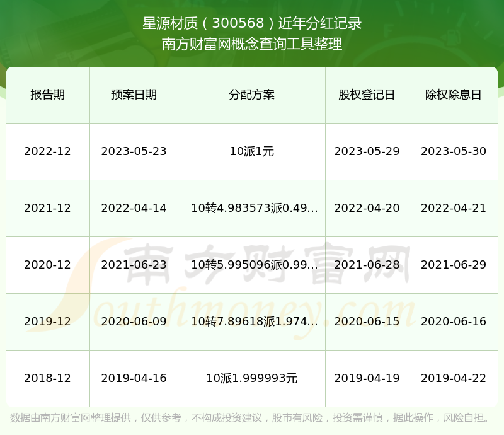
Task: Select registration date 2023-05-29
Action: (367, 151)
